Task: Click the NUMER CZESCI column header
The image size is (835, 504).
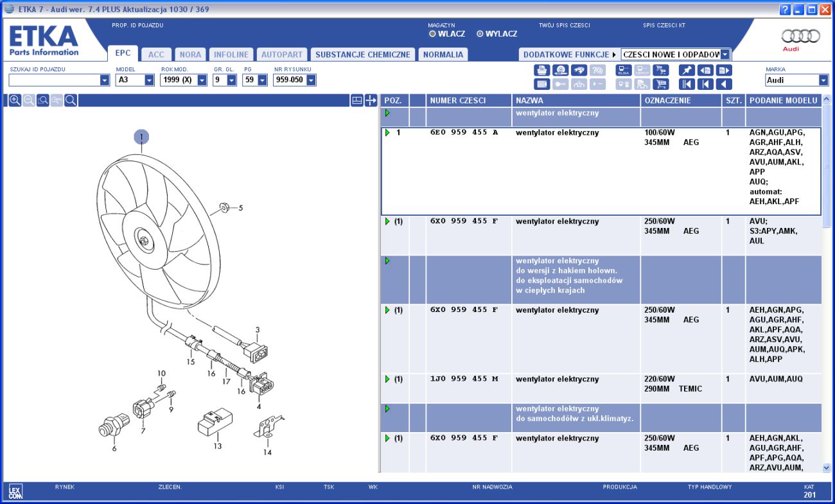Action: [468, 101]
